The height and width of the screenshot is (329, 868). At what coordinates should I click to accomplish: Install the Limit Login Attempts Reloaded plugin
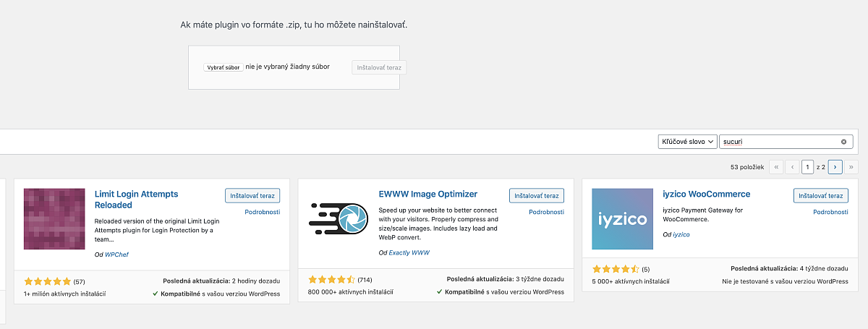coord(252,195)
